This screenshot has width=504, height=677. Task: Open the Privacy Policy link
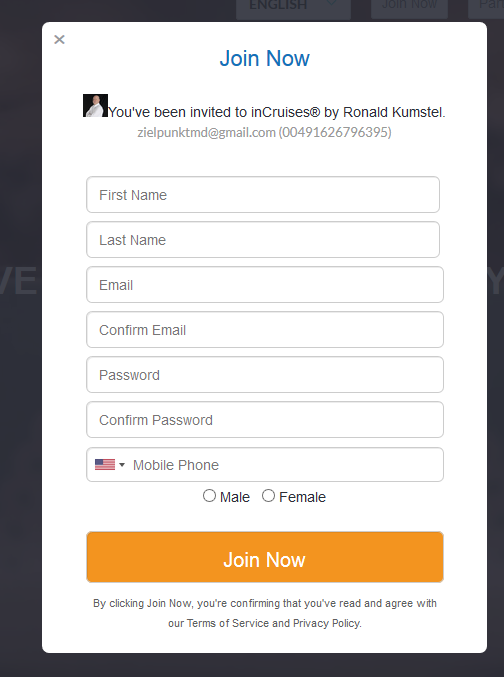pos(326,623)
